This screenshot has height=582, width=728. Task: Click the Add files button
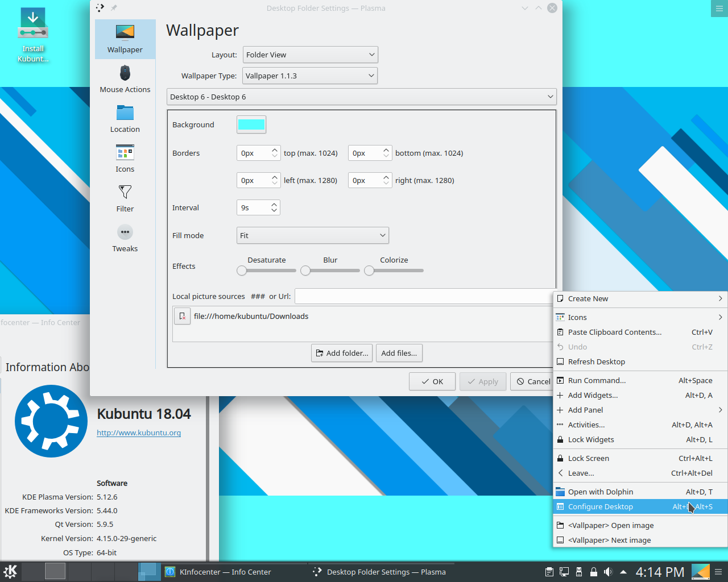(x=399, y=353)
